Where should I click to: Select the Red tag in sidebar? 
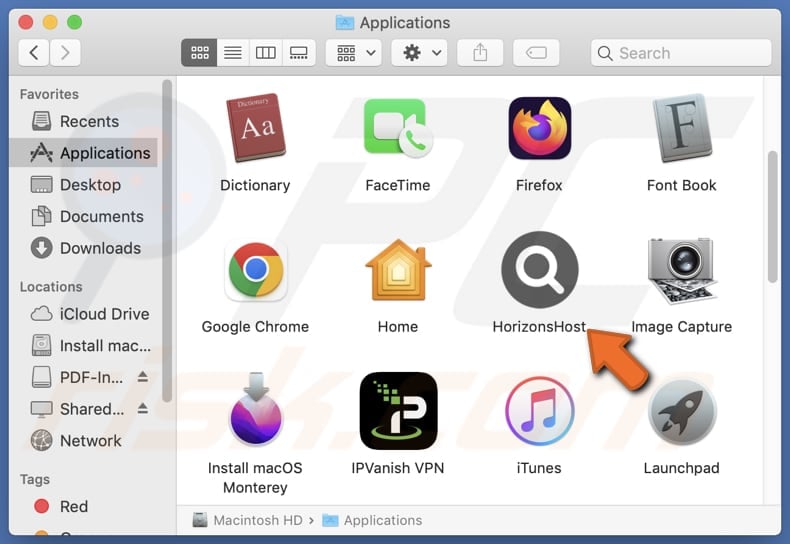tap(84, 506)
